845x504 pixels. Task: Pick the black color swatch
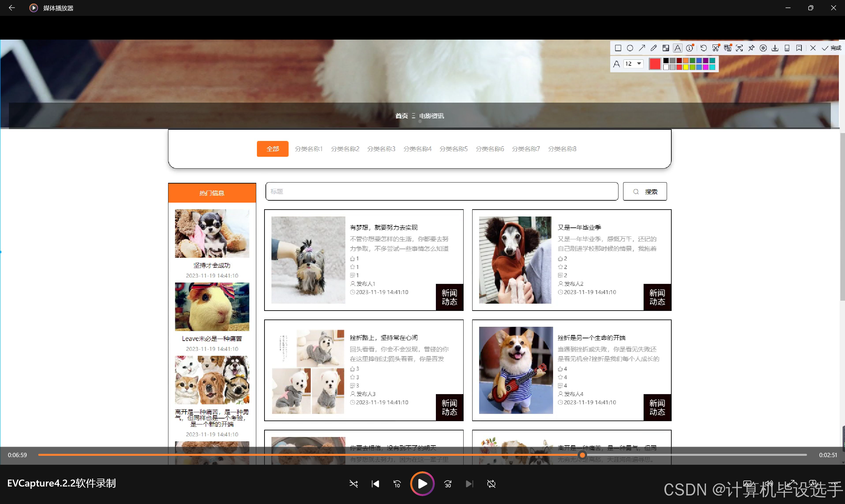pos(666,60)
